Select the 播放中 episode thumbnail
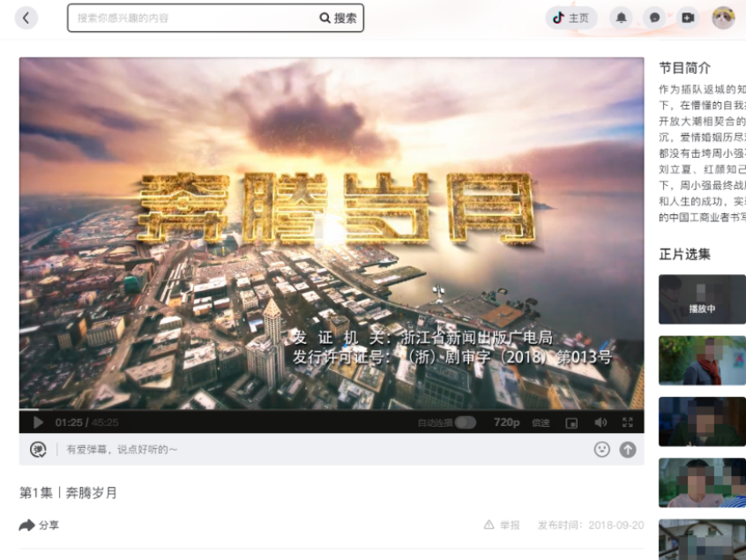 (702, 299)
